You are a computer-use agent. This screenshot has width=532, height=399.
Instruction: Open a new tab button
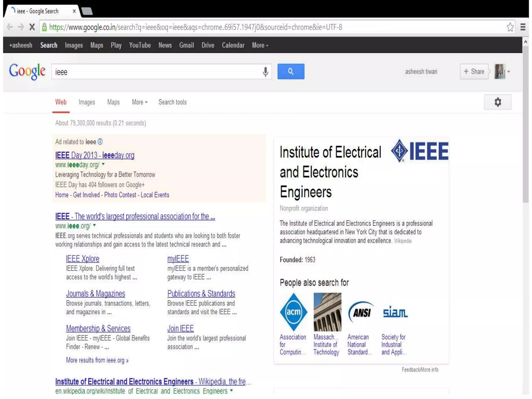coord(87,11)
